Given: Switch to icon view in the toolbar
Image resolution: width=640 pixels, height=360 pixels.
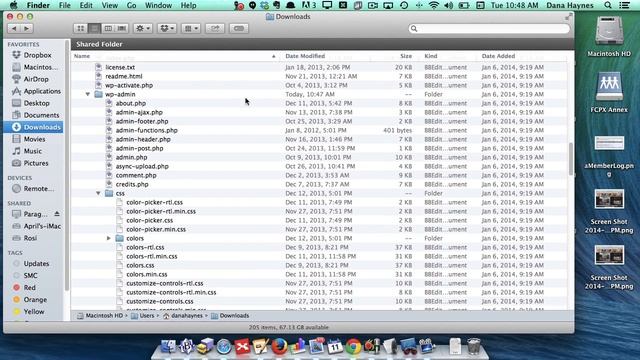Looking at the screenshot, I should tap(80, 29).
